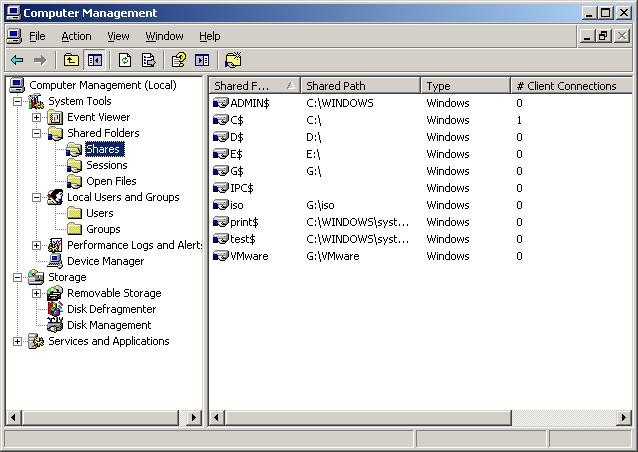Click the Forward arrow toolbar button

40,60
